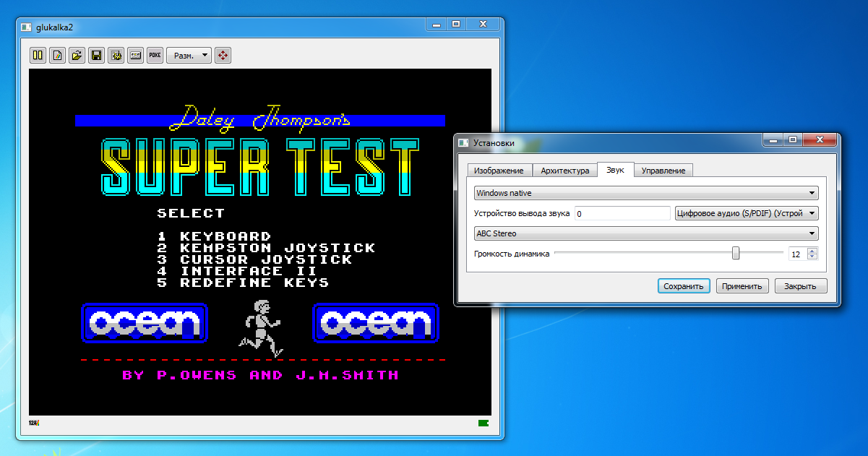The height and width of the screenshot is (456, 868).
Task: Click the volume value field showing 12
Action: coord(797,254)
